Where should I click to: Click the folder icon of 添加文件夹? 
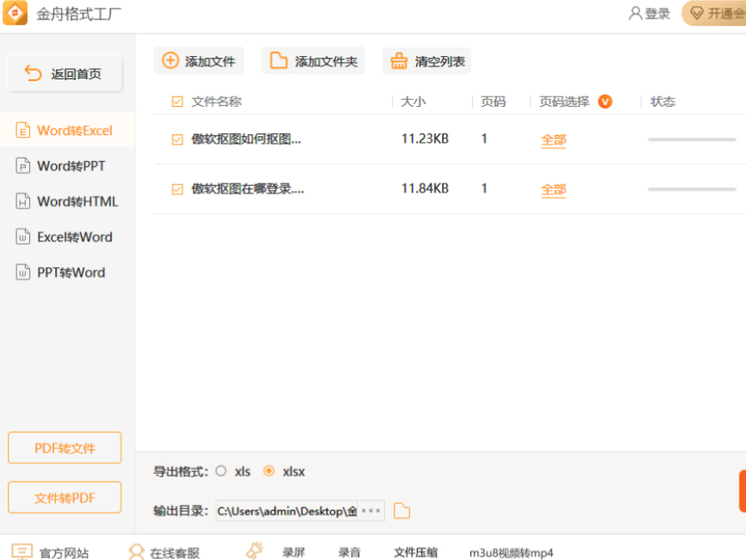tap(279, 61)
